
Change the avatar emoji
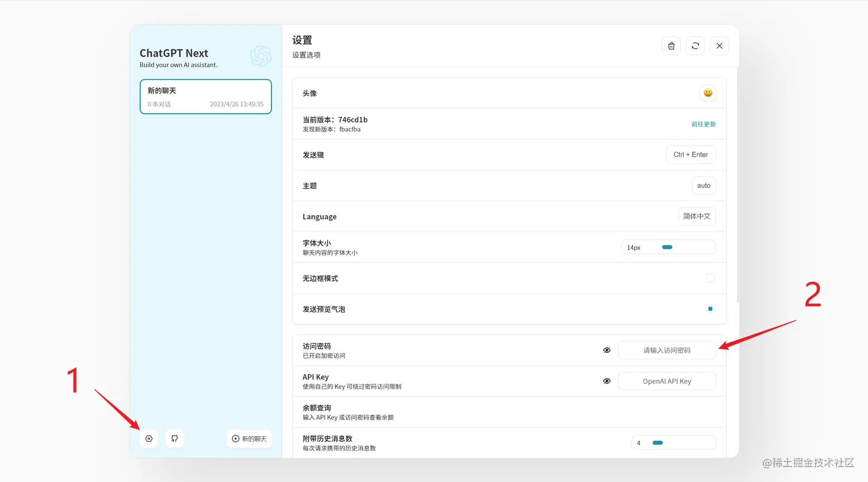pyautogui.click(x=708, y=93)
